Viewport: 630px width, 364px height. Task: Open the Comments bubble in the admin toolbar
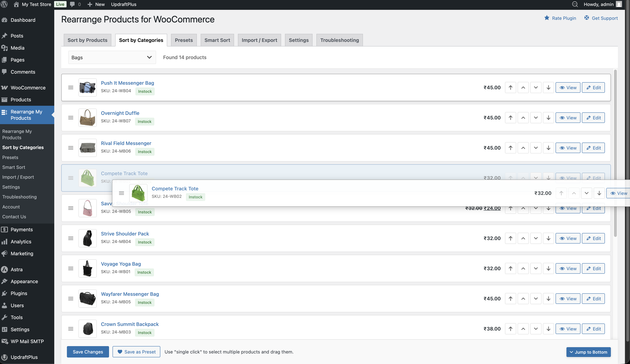pyautogui.click(x=73, y=4)
